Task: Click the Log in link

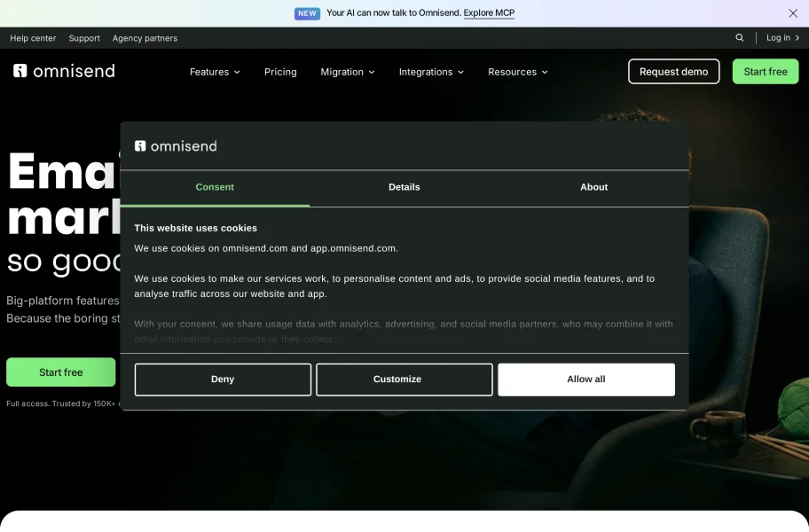Action: (782, 37)
